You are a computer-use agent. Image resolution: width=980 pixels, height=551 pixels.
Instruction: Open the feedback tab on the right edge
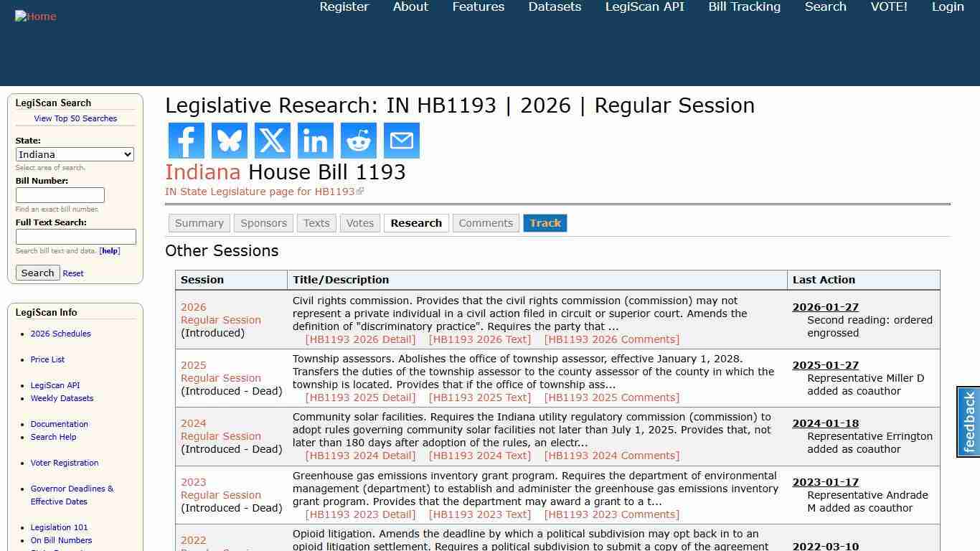pos(967,422)
